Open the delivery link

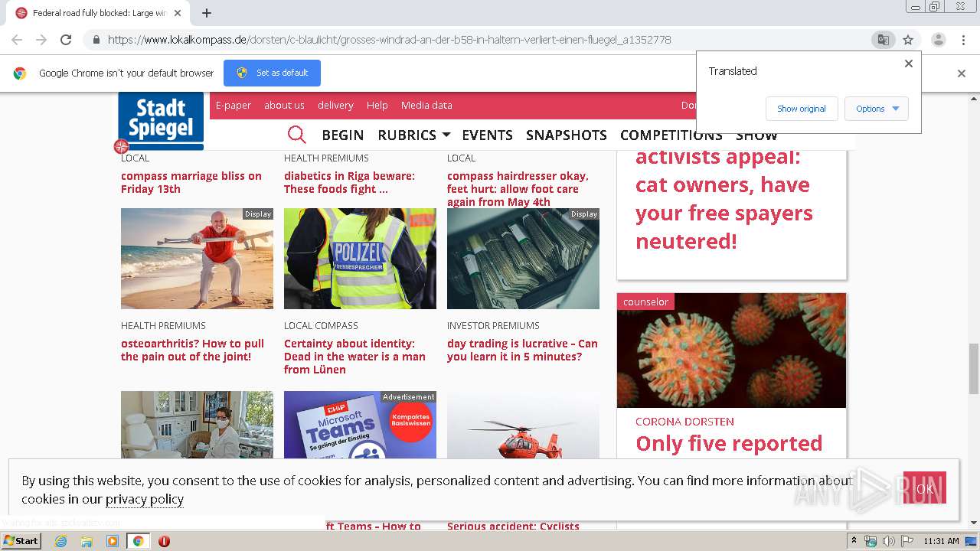click(335, 105)
